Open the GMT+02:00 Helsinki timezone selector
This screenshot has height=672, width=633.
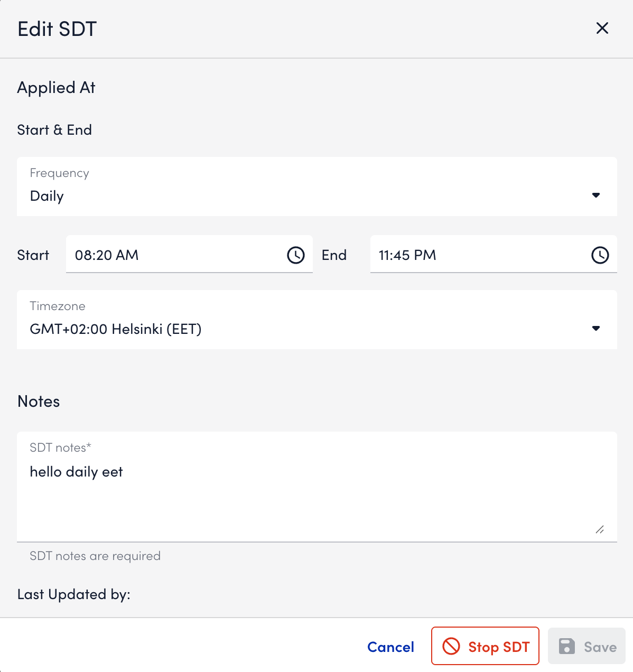[x=116, y=330]
